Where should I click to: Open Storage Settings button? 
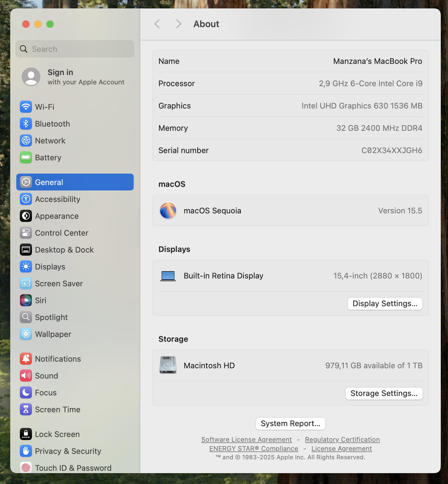384,393
